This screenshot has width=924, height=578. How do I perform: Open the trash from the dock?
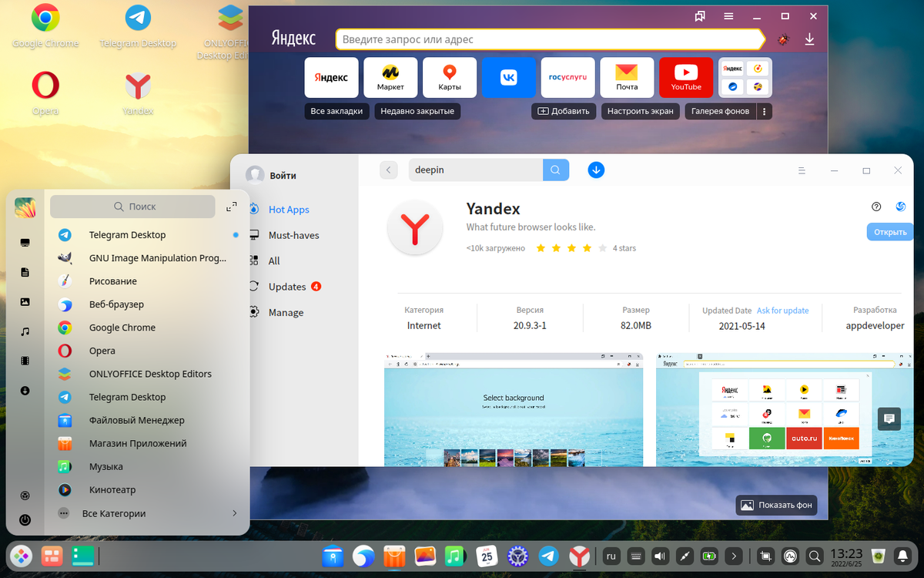coord(877,556)
